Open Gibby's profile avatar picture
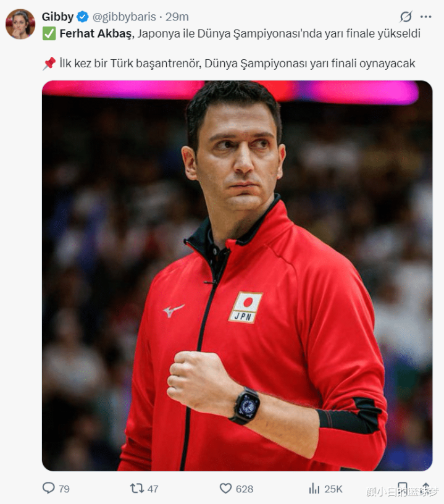The width and height of the screenshot is (444, 504). coord(20,24)
